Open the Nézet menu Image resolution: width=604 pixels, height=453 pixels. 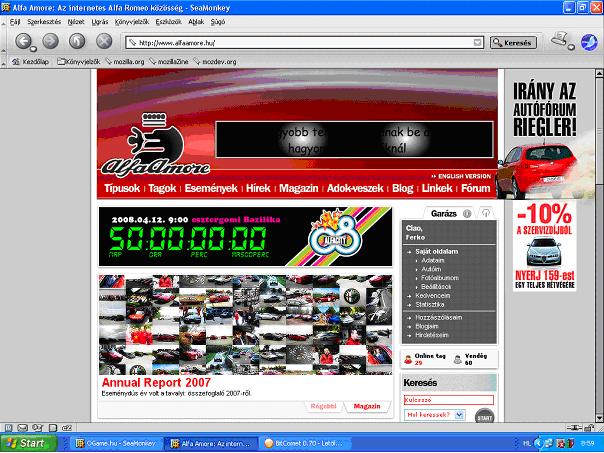coord(76,22)
